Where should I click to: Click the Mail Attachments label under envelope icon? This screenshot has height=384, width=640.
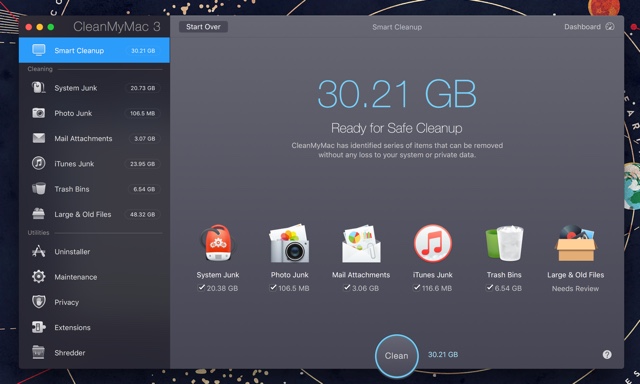361,275
